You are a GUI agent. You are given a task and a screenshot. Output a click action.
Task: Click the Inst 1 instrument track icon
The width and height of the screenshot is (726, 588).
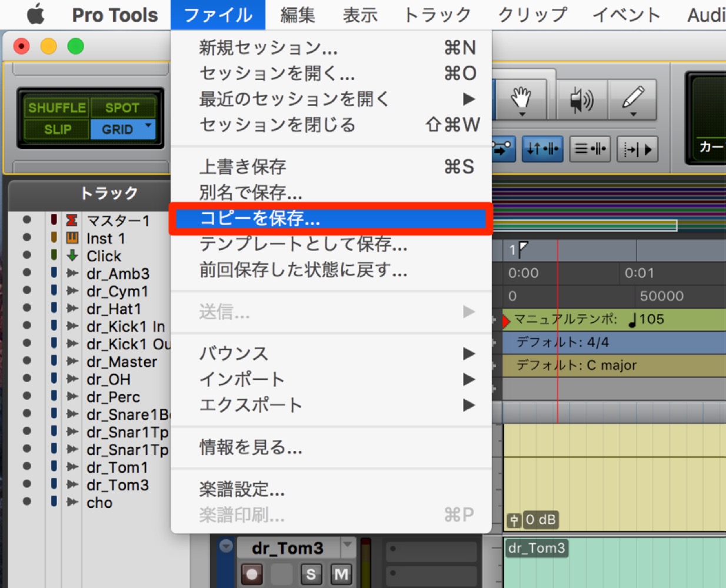(x=72, y=238)
